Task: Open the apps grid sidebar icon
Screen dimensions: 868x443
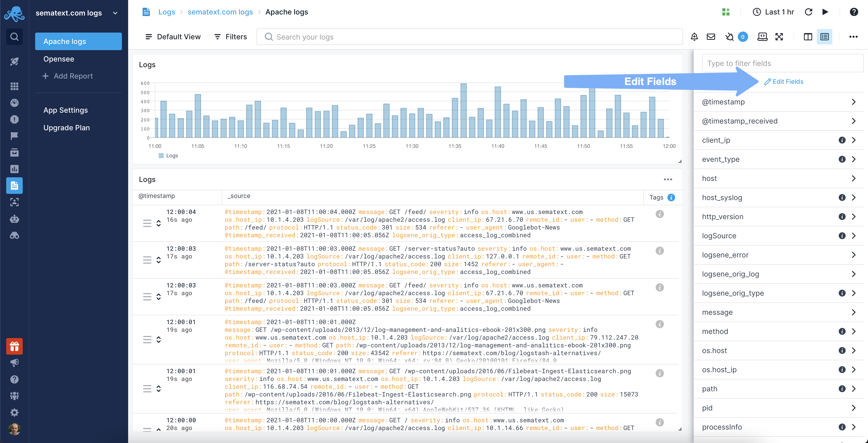Action: [x=14, y=86]
